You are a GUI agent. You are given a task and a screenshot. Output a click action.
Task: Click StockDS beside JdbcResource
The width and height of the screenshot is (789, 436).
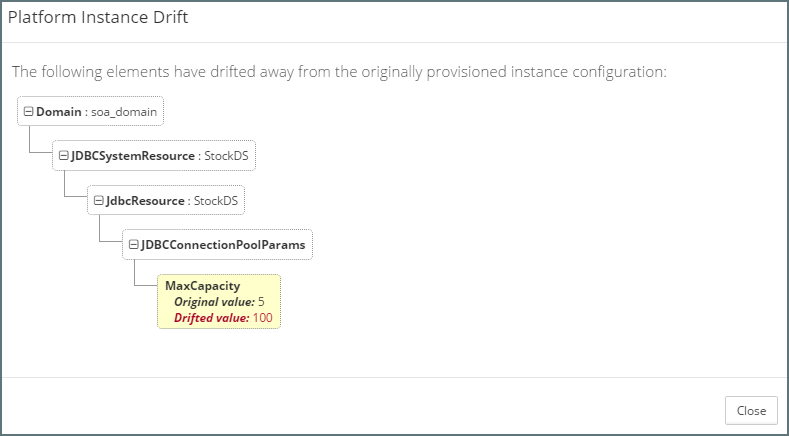point(217,200)
